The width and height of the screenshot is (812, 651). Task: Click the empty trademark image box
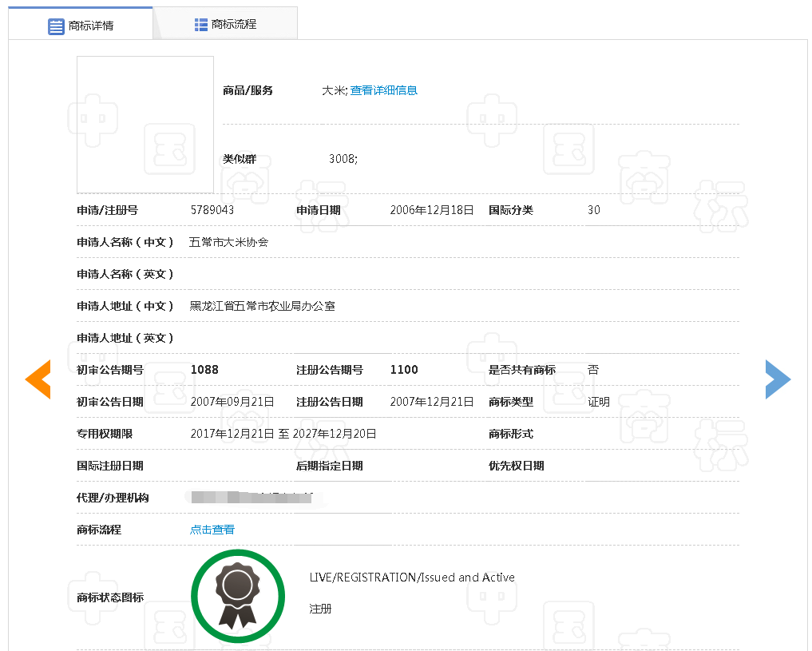pos(145,125)
